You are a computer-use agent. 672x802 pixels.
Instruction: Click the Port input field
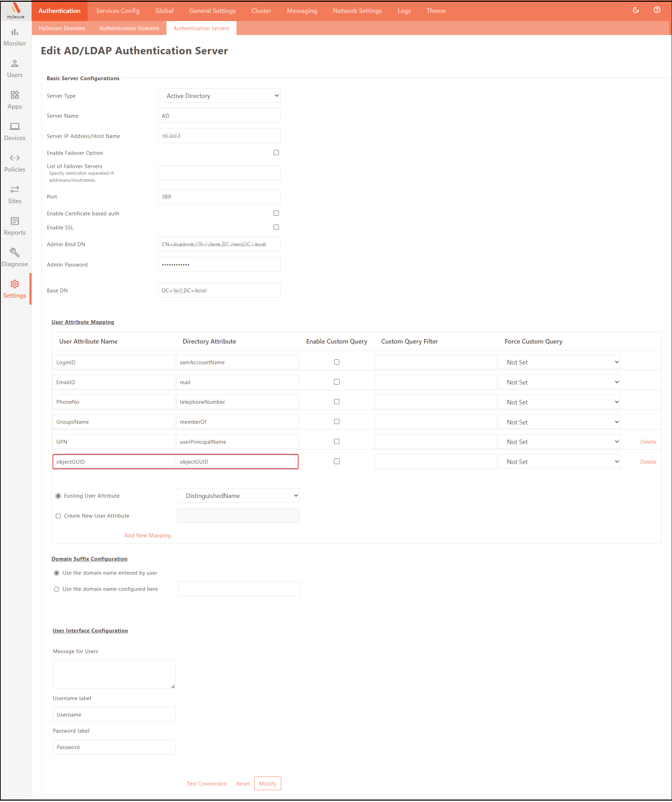219,197
